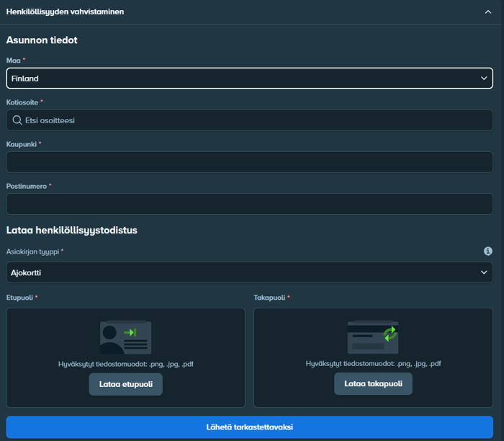Click the info icon next to Asiakirjan tyyppi
This screenshot has width=504, height=441.
pos(488,251)
